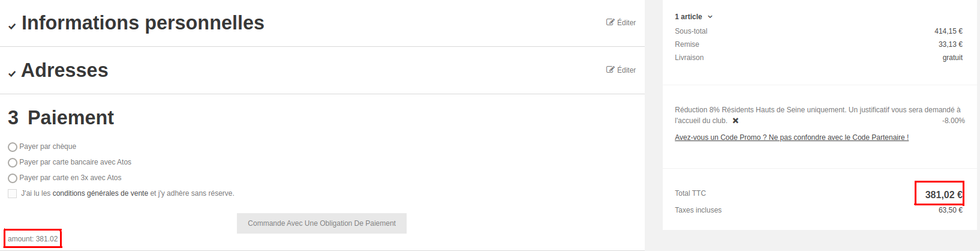This screenshot has height=251, width=980.
Task: Click pencil icon beside Informations personnelles Éditer
Action: [x=611, y=22]
